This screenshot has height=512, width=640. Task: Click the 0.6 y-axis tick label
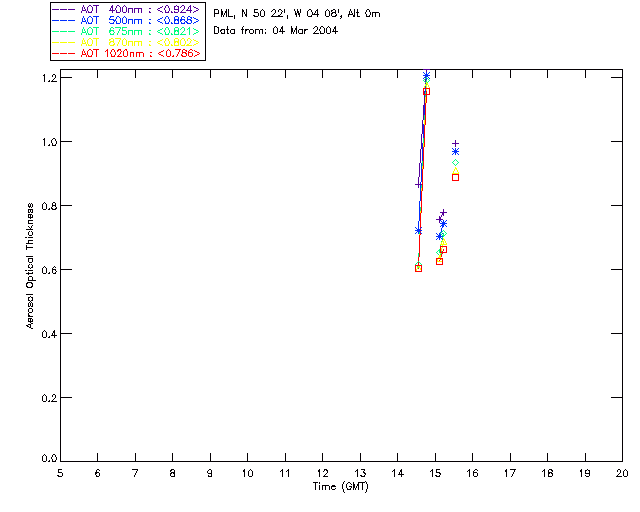coord(49,270)
